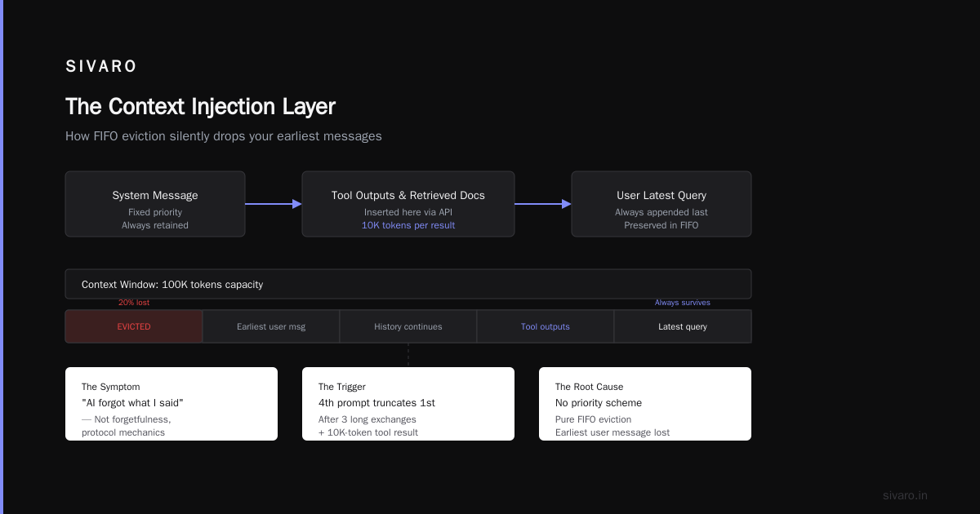Click the Tool Outputs & Retrieved Docs box
Viewport: 980px width, 514px height.
(408, 204)
